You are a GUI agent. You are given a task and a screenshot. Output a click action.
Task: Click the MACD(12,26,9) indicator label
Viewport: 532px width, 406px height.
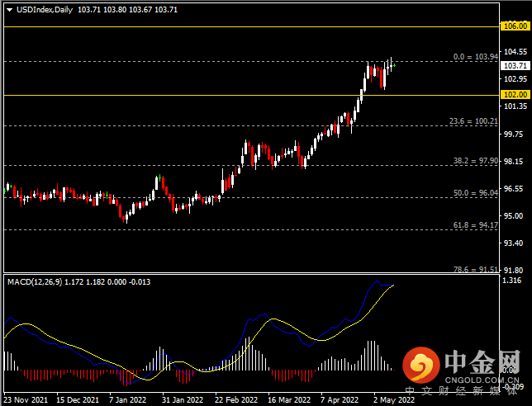tap(35, 282)
